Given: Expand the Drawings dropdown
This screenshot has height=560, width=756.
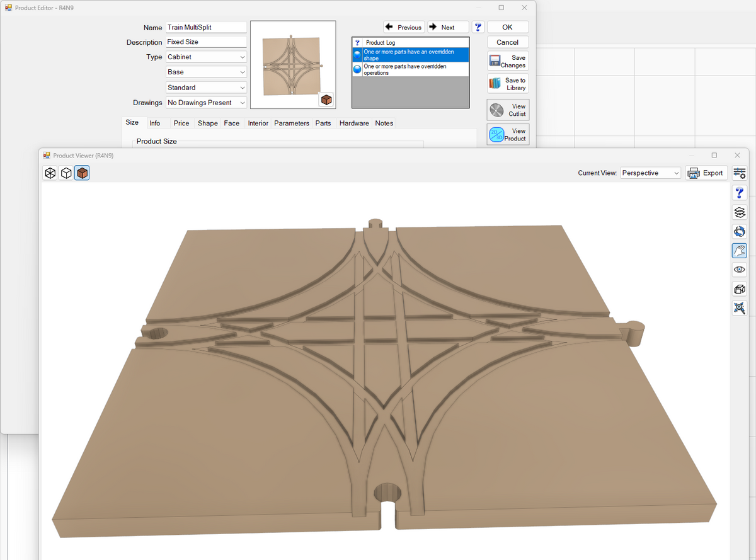Looking at the screenshot, I should tap(206, 103).
